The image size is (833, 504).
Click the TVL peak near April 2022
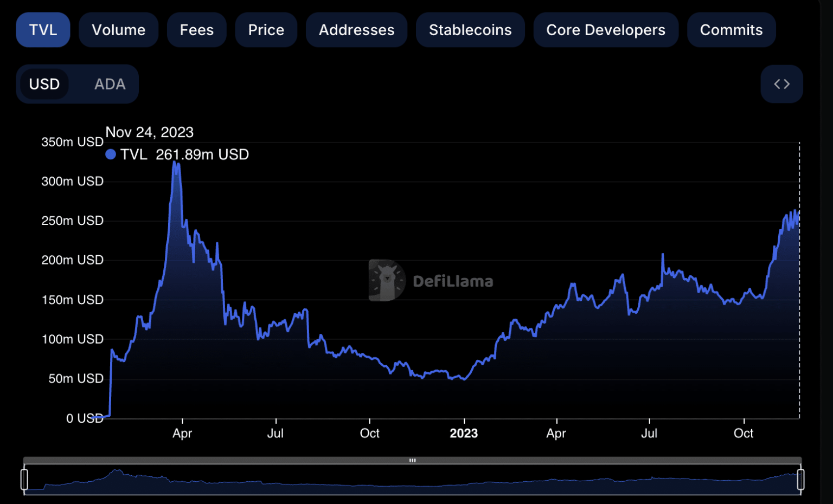coord(176,163)
